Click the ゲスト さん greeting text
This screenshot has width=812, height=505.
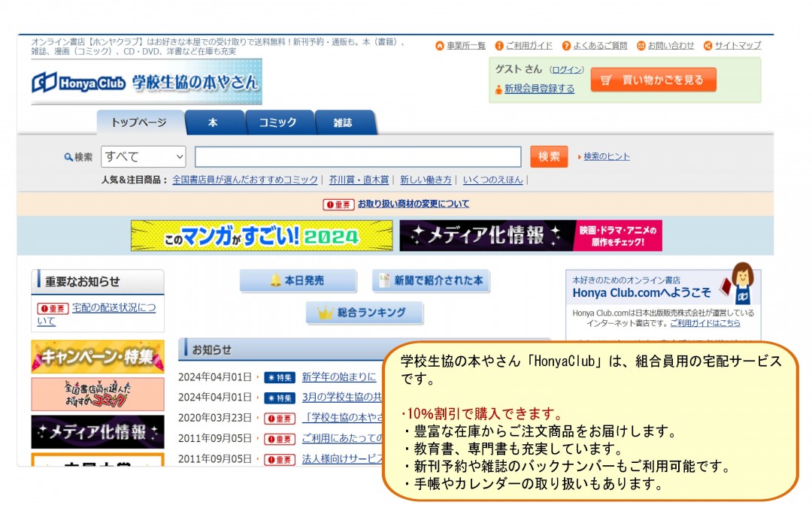[518, 69]
